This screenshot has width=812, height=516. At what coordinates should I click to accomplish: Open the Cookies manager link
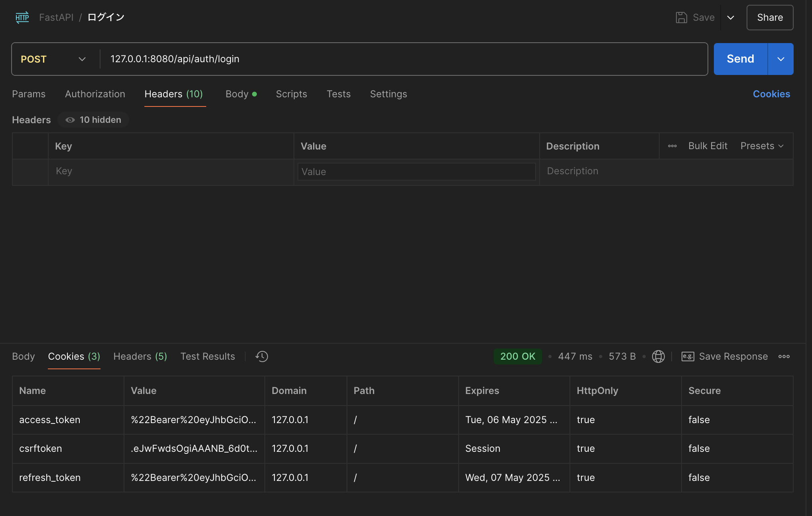[x=771, y=94]
